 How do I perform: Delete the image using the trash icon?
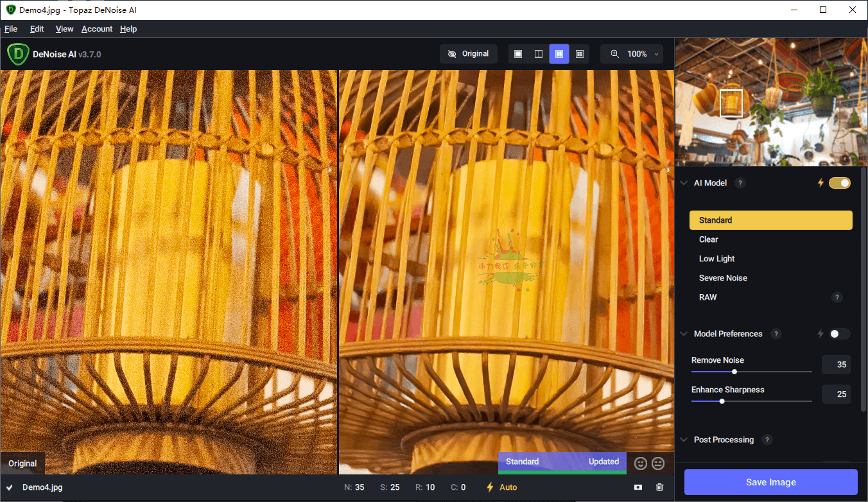point(659,487)
